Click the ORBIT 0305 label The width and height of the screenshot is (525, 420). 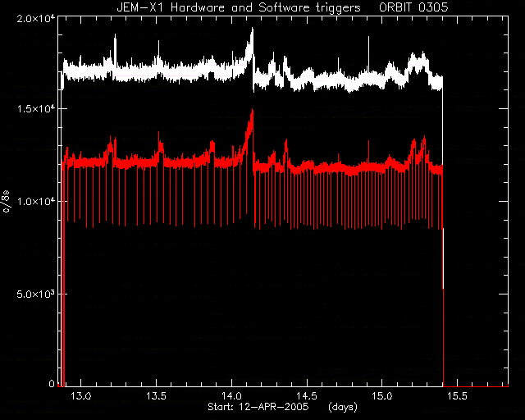413,7
